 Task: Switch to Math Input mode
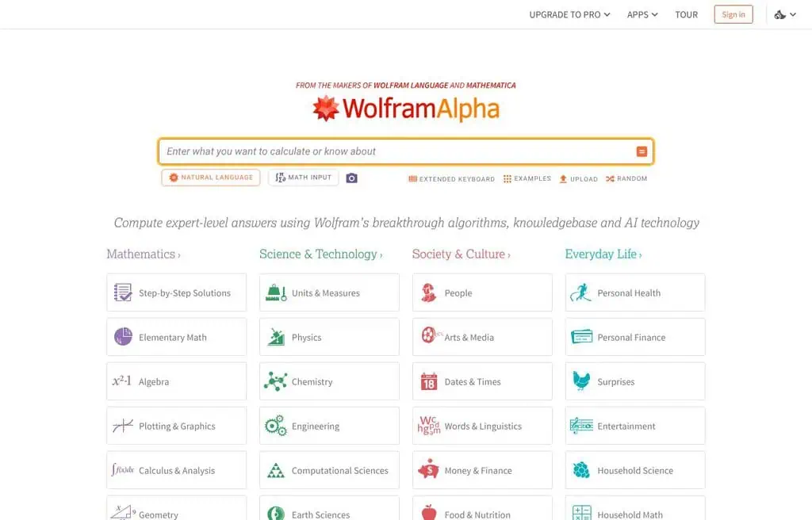[304, 178]
